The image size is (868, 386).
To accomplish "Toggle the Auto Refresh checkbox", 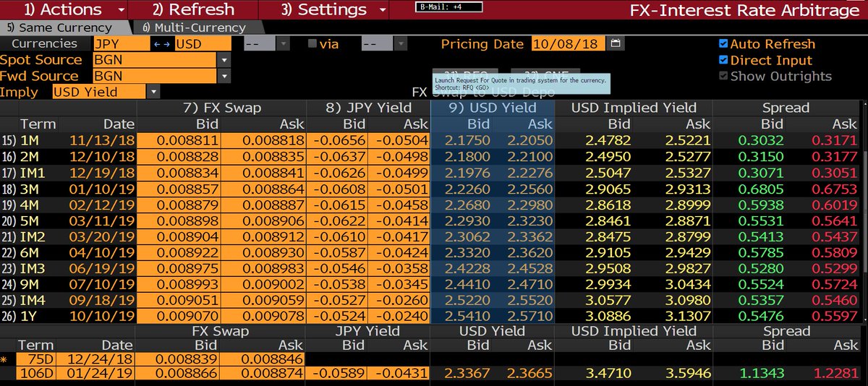I will 723,44.
